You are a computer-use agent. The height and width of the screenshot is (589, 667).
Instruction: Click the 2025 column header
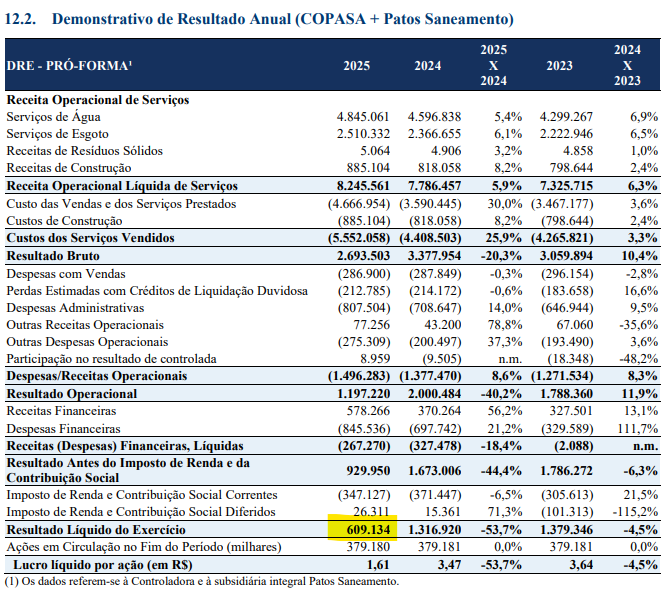point(355,66)
